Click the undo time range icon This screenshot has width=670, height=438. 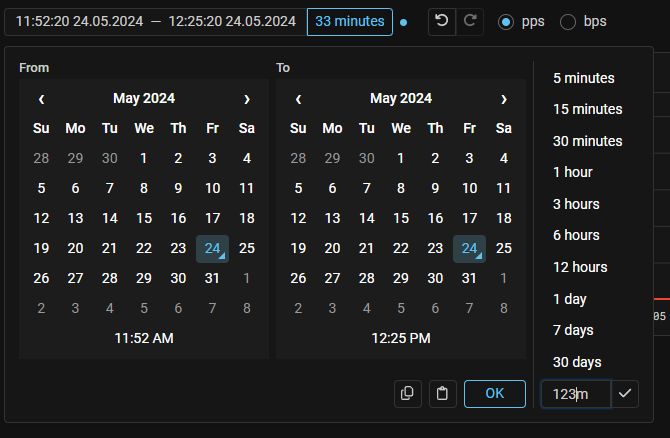click(442, 21)
